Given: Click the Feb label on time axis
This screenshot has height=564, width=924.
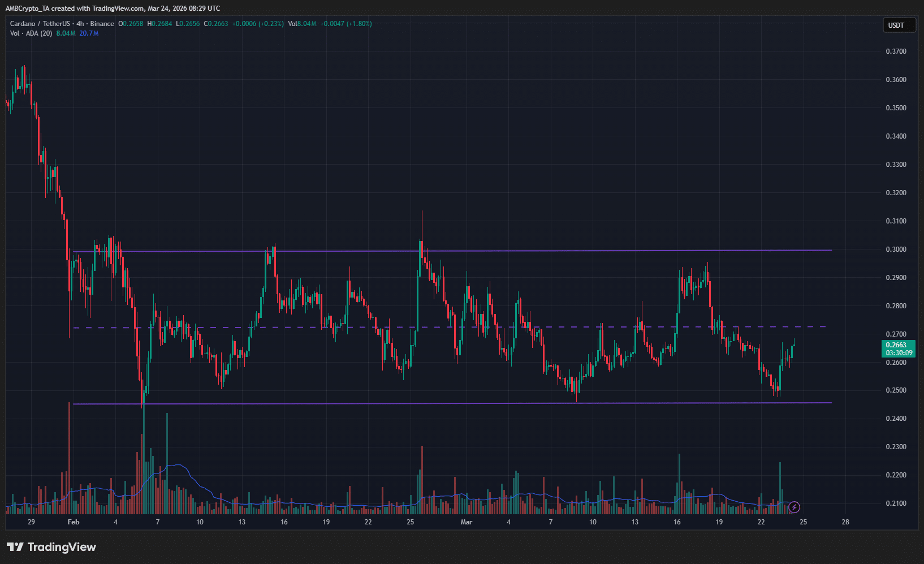Looking at the screenshot, I should (x=74, y=522).
